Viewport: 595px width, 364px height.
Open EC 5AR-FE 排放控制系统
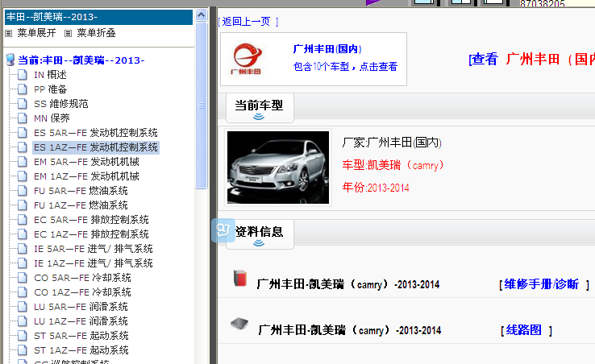[91, 220]
